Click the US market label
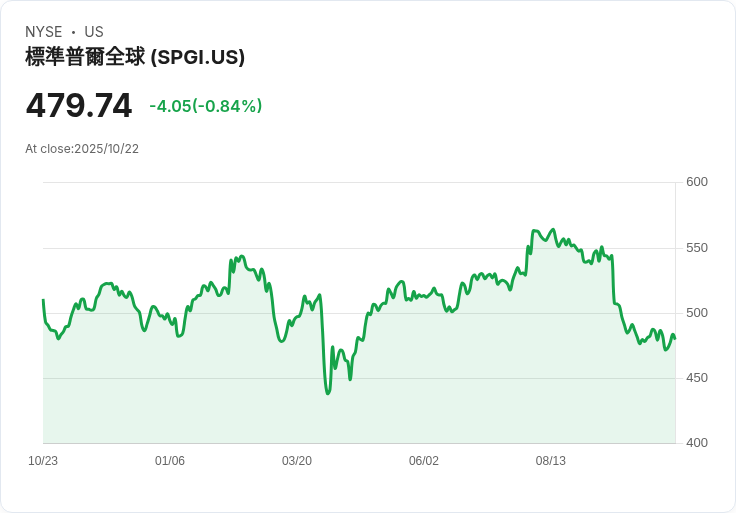The width and height of the screenshot is (736, 513). [94, 32]
